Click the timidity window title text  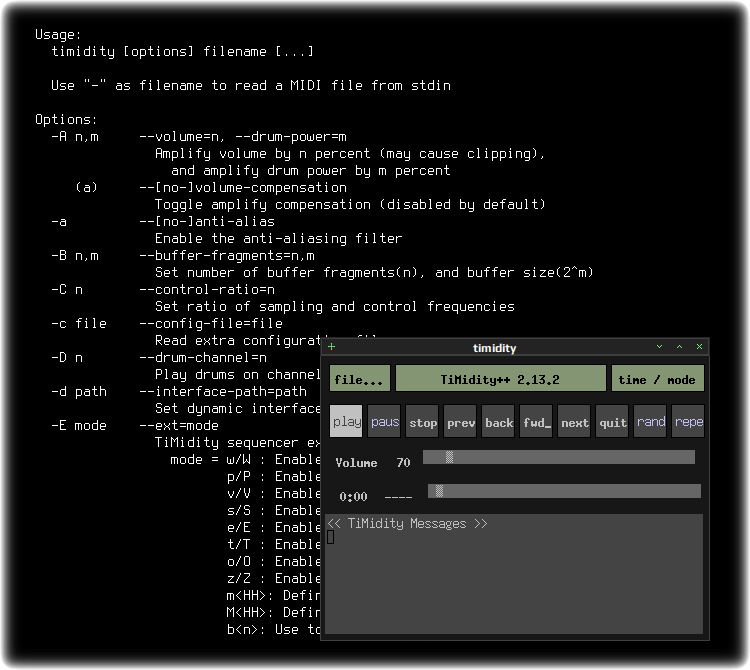click(x=494, y=348)
